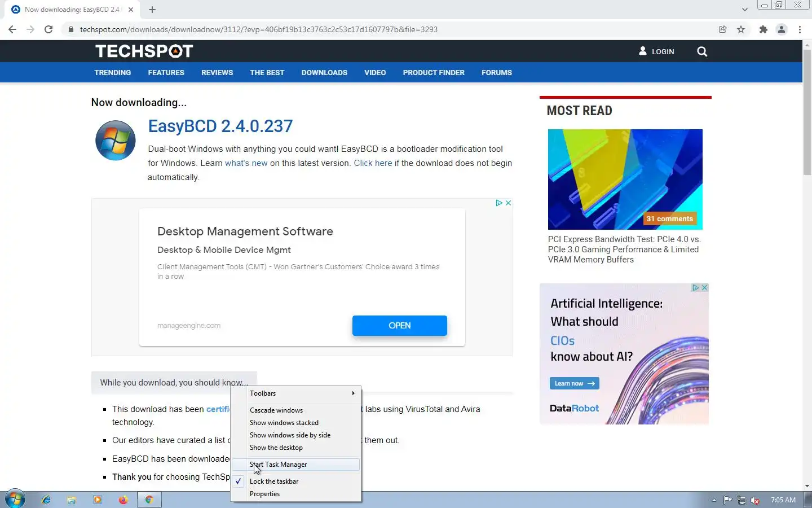Click Learn now on DataRobot ad
The image size is (812, 508).
[575, 383]
